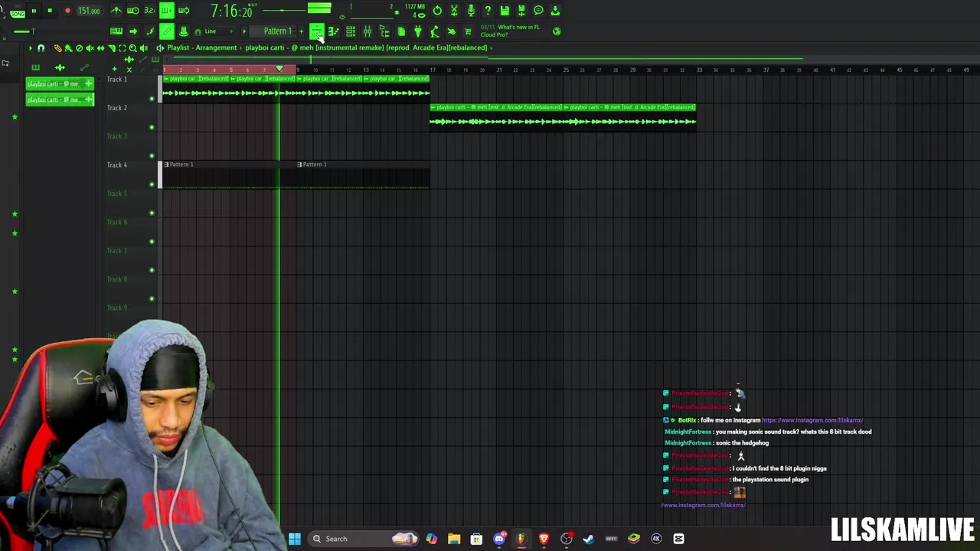Open the undo history icon

click(x=437, y=11)
